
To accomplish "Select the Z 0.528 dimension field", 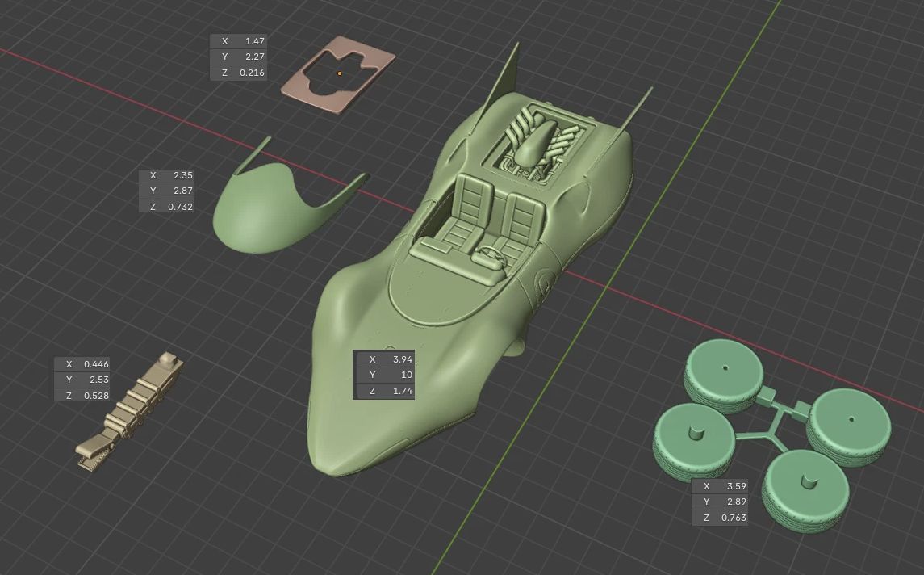I will point(82,395).
